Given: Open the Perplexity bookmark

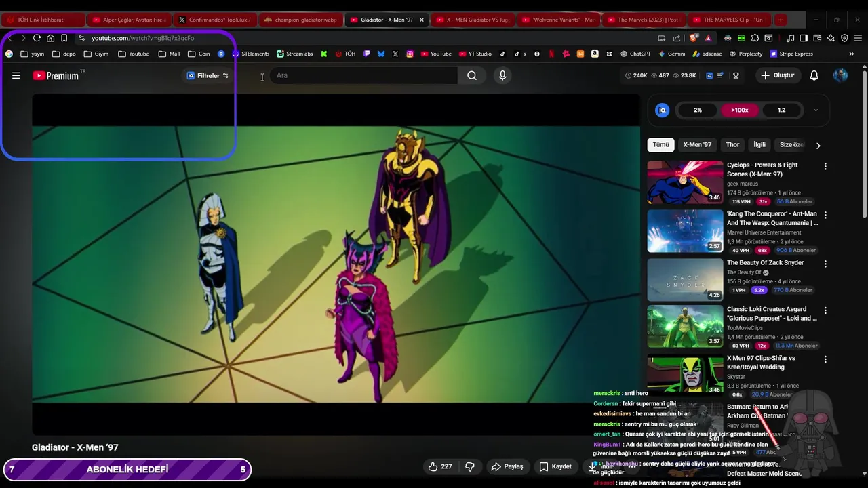Looking at the screenshot, I should pos(745,54).
